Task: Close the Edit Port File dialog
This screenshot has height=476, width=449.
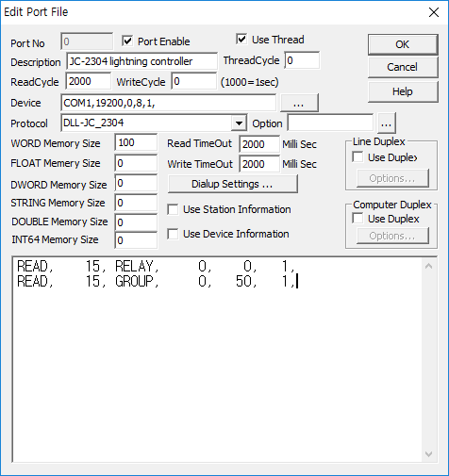Action: pos(434,12)
